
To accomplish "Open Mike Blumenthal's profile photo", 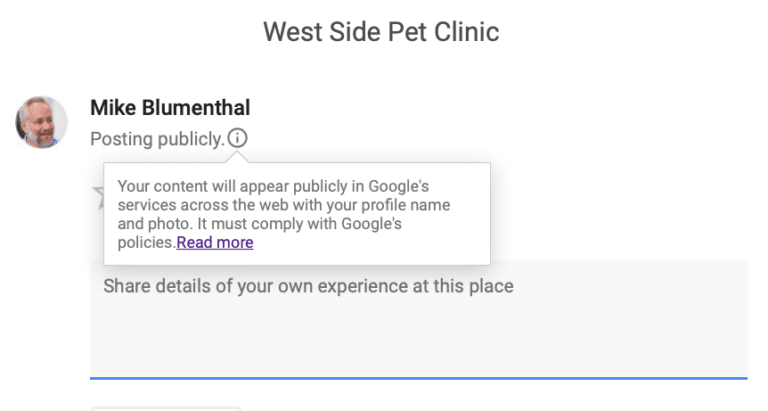I will pyautogui.click(x=41, y=122).
